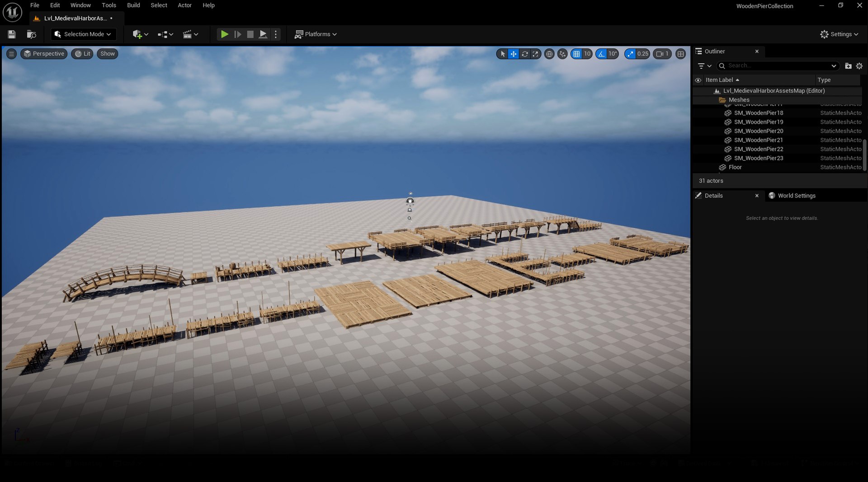868x482 pixels.
Task: Open the add-content cube with plus icon
Action: (140, 34)
